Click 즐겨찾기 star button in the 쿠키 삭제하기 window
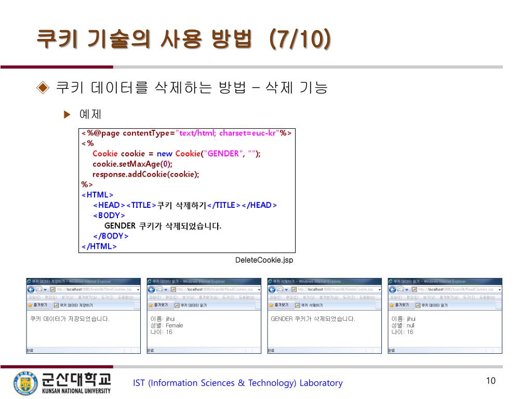Image resolution: width=532 pixels, height=399 pixels. [x=279, y=305]
